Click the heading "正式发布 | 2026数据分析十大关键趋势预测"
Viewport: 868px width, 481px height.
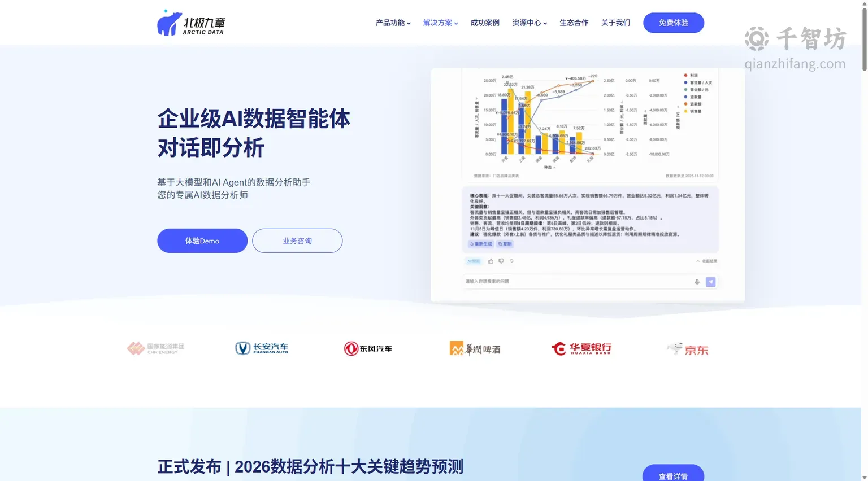click(x=310, y=467)
